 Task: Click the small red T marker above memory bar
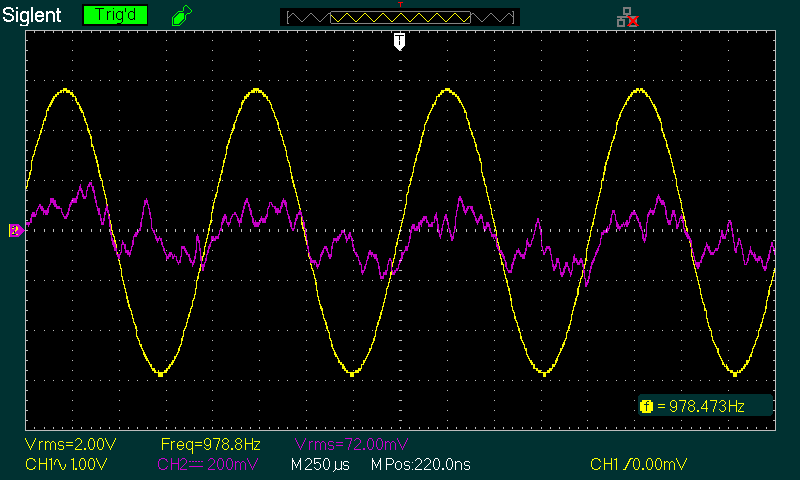(x=401, y=5)
